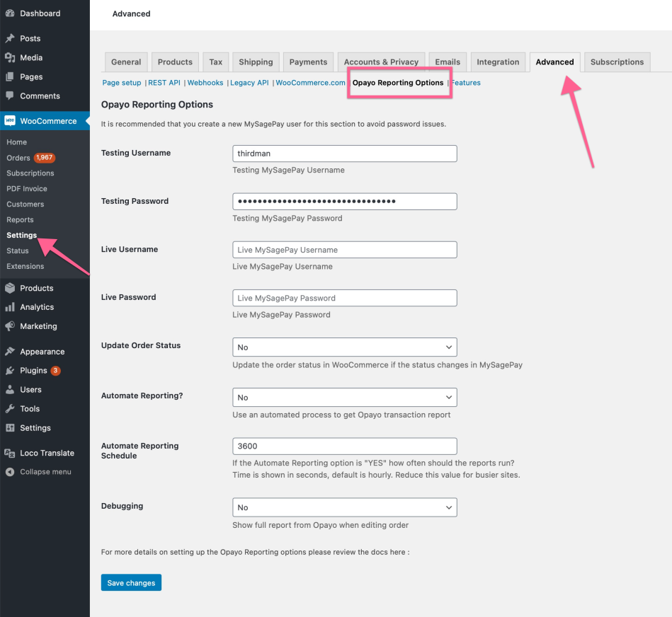The width and height of the screenshot is (672, 617).
Task: Switch to the General tab
Action: [x=126, y=62]
